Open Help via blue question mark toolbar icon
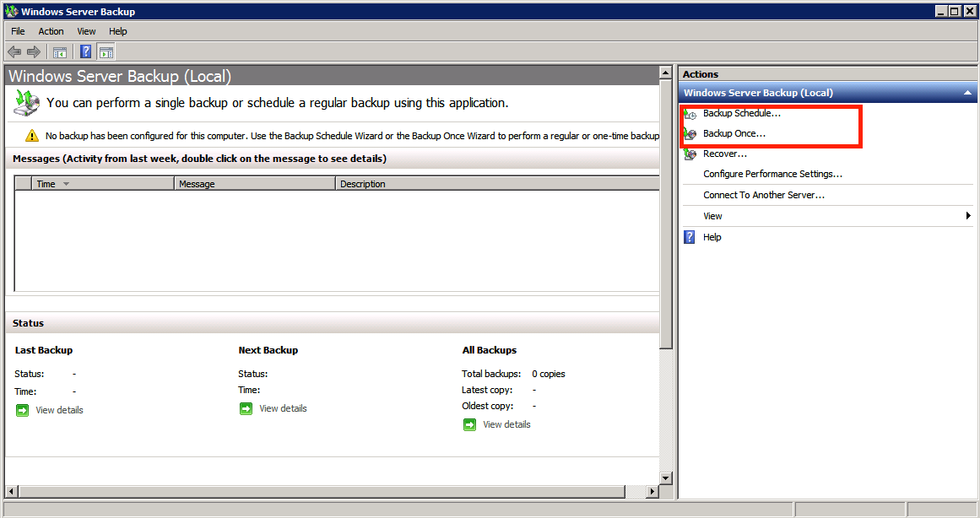Viewport: 980px width, 518px height. click(x=85, y=51)
